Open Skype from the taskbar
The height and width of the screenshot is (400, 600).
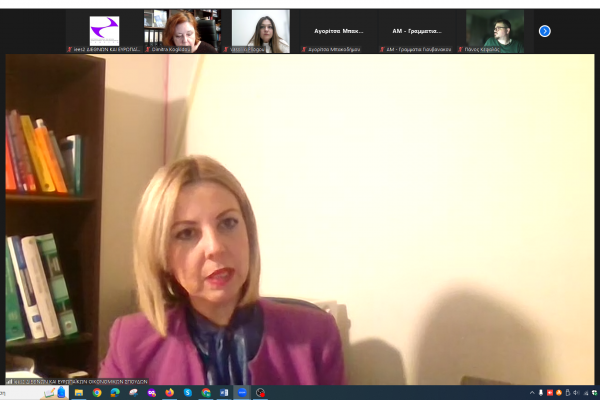[188, 393]
